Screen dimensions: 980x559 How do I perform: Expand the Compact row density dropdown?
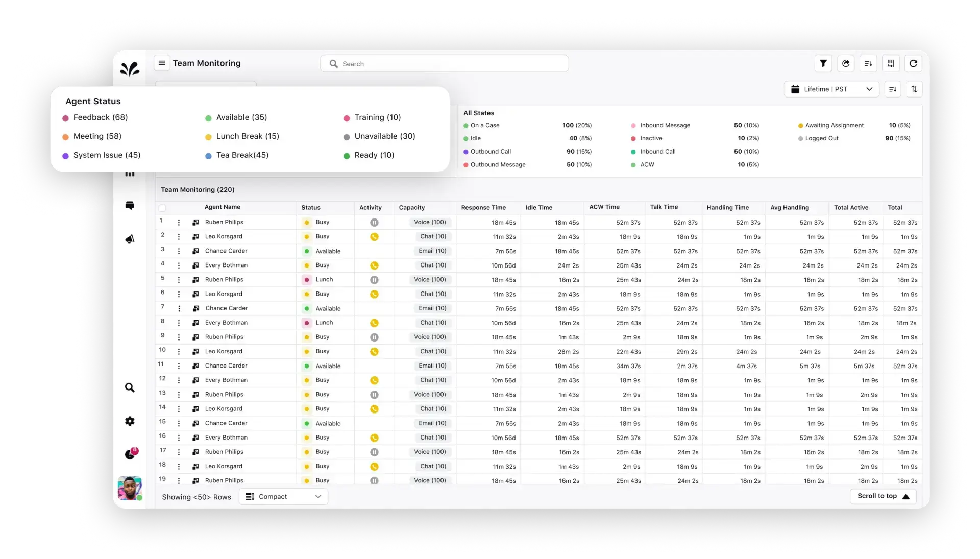pyautogui.click(x=283, y=496)
